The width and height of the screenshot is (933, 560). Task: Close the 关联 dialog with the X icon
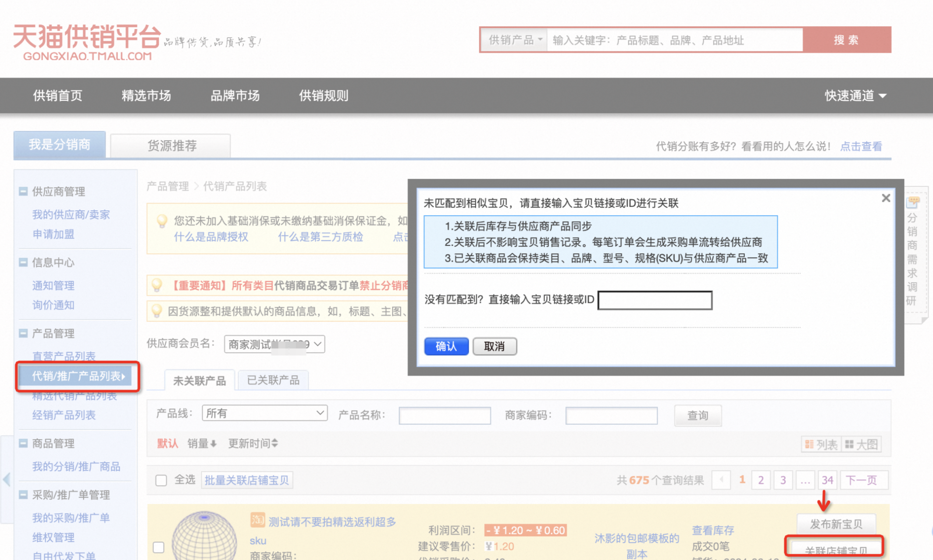(886, 198)
